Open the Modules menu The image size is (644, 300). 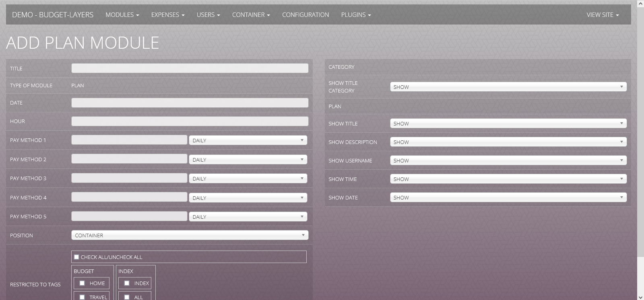122,15
